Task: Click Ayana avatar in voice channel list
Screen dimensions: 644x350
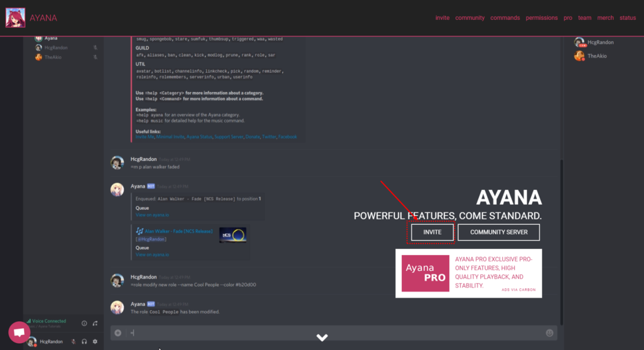Action: click(x=39, y=38)
